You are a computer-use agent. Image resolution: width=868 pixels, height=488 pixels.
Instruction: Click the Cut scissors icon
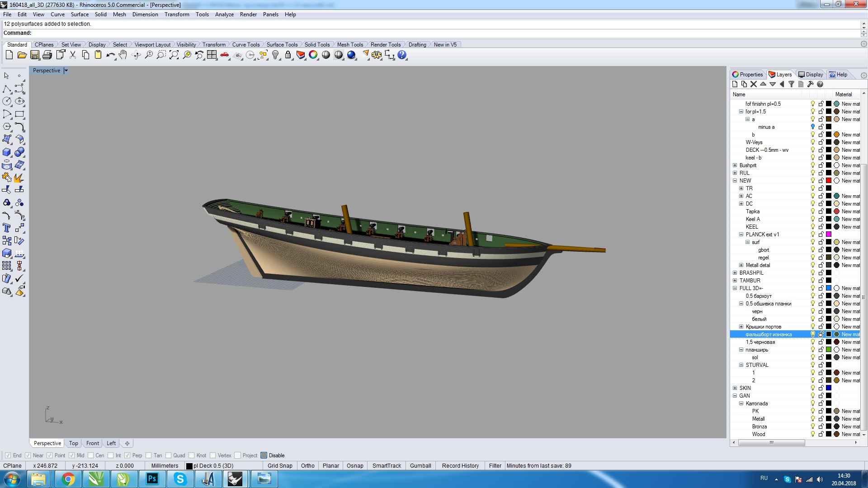click(x=73, y=55)
